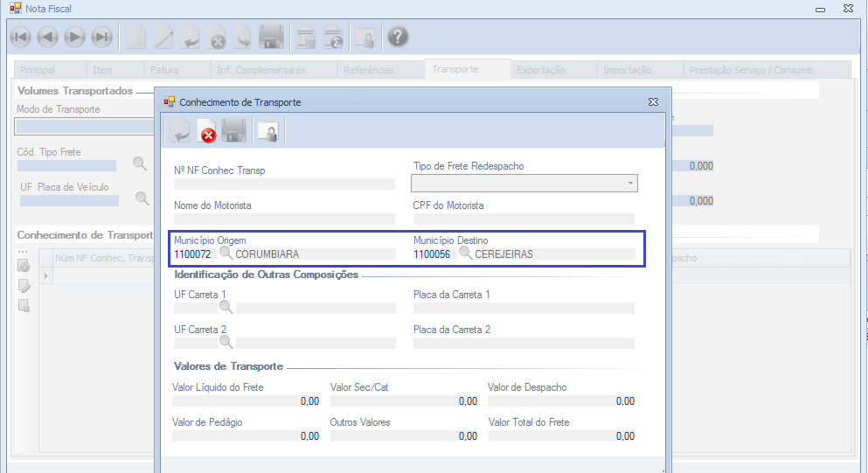Viewport: 868px width, 473px height.
Task: Click Nome do Motorista input field
Action: [x=285, y=219]
